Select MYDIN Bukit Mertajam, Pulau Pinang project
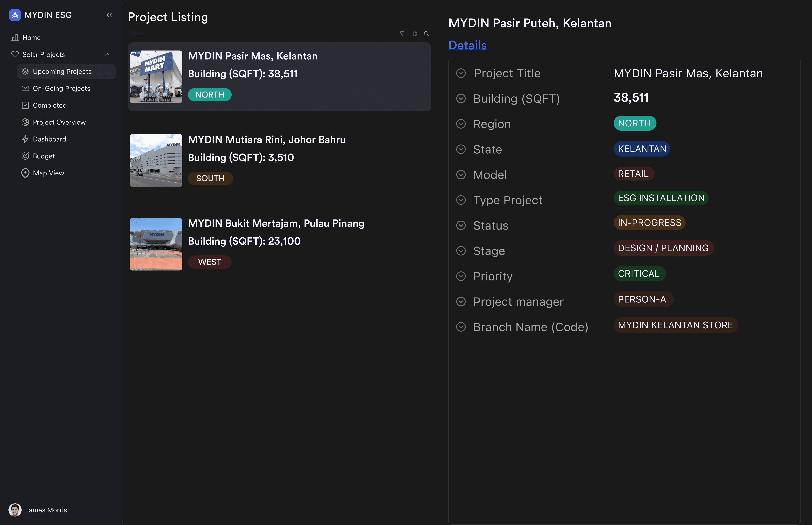Screen dimensions: 812x525 276,223
